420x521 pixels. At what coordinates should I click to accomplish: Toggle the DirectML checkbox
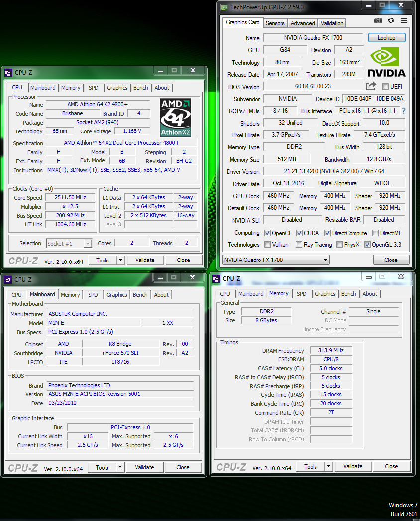376,233
